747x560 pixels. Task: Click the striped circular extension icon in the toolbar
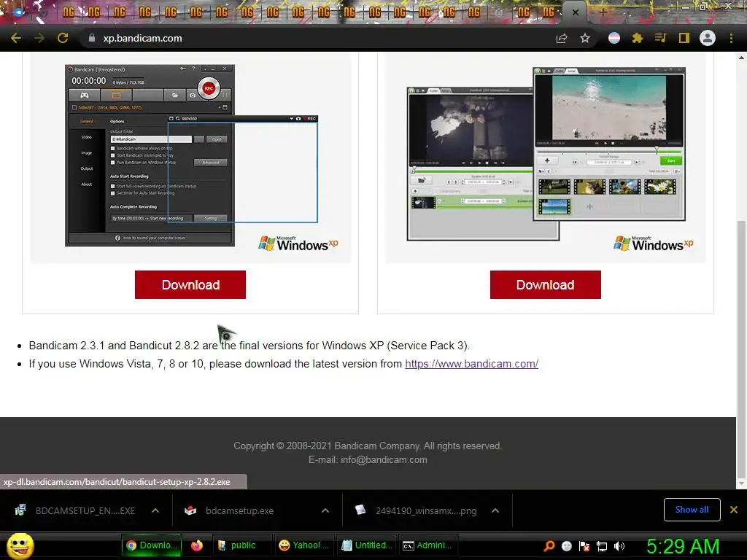pyautogui.click(x=614, y=38)
